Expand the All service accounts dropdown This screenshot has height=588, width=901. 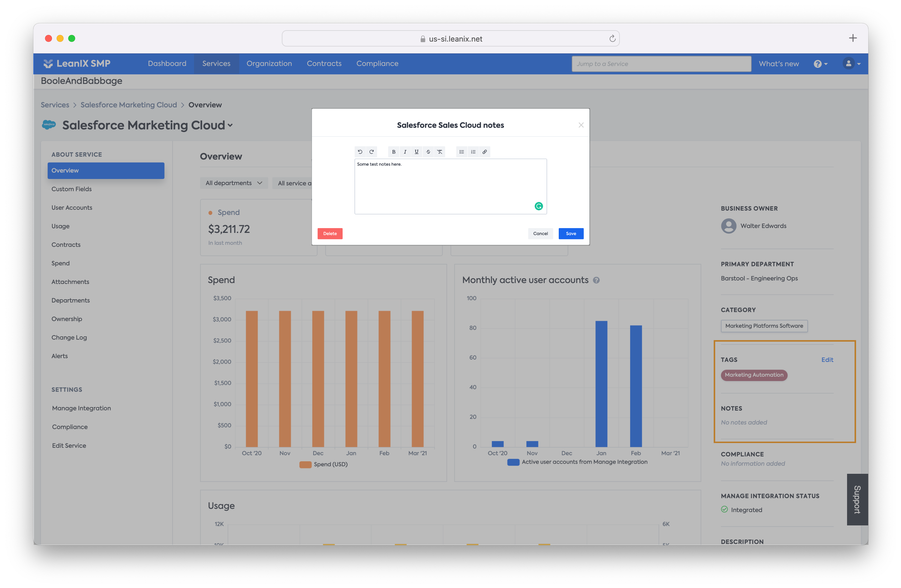(x=292, y=183)
